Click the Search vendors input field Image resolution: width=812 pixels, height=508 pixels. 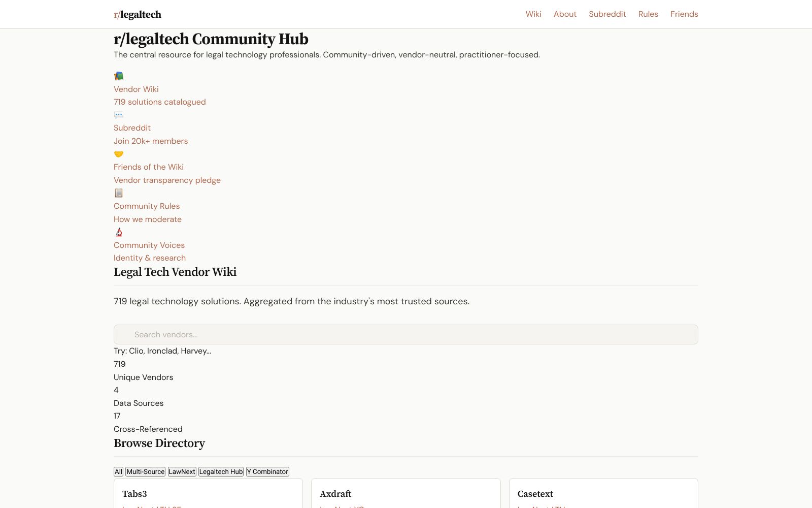pos(406,334)
